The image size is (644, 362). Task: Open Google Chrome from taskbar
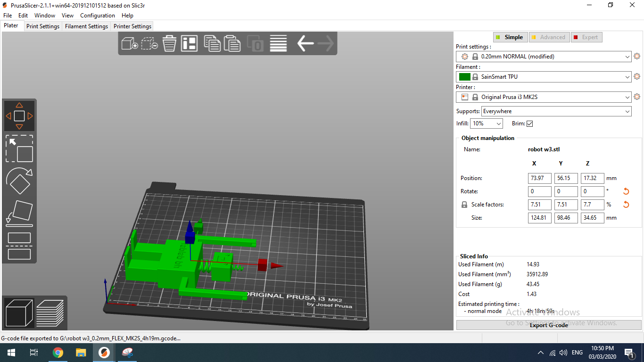click(58, 353)
